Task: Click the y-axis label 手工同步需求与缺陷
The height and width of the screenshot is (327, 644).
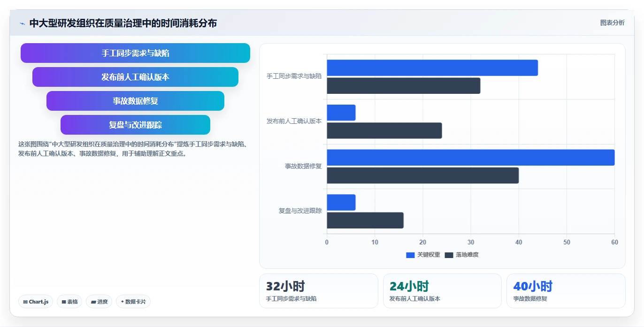Action: [x=294, y=76]
